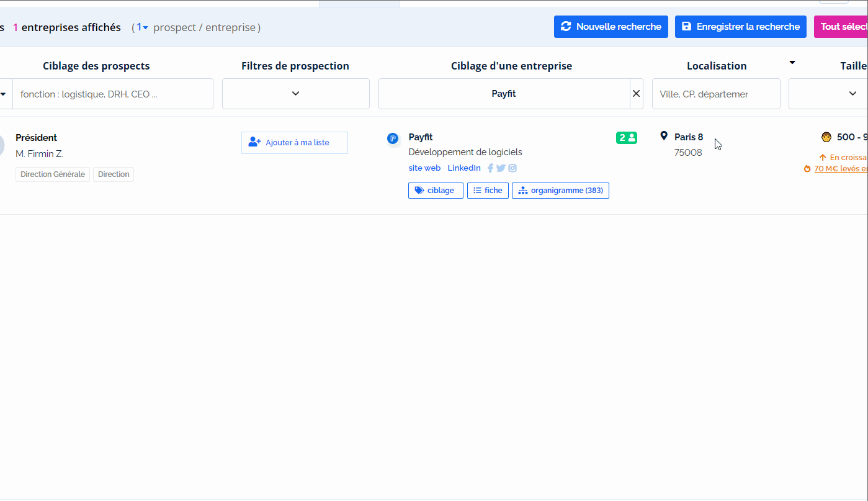
Task: Click the company targeting field showing Payfit
Action: click(504, 94)
